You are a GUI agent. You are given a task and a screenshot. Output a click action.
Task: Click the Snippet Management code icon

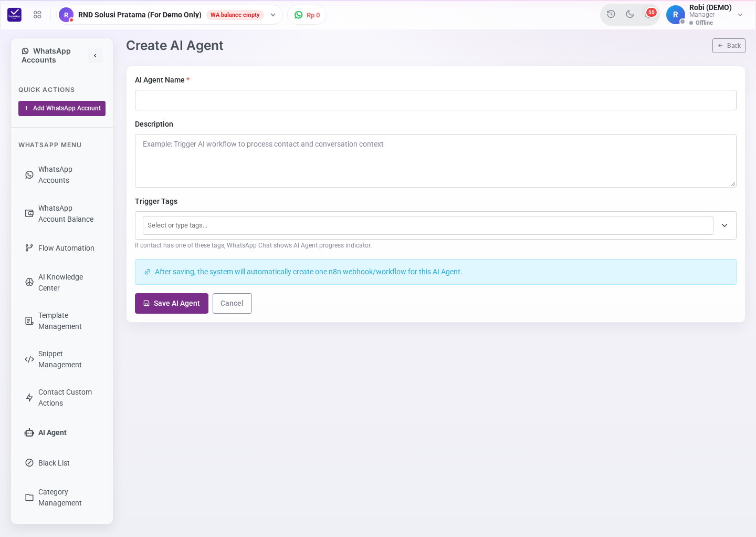(29, 359)
